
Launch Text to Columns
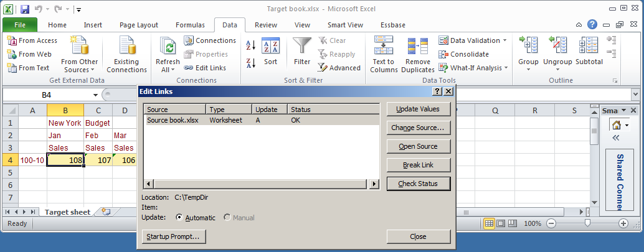[x=384, y=54]
